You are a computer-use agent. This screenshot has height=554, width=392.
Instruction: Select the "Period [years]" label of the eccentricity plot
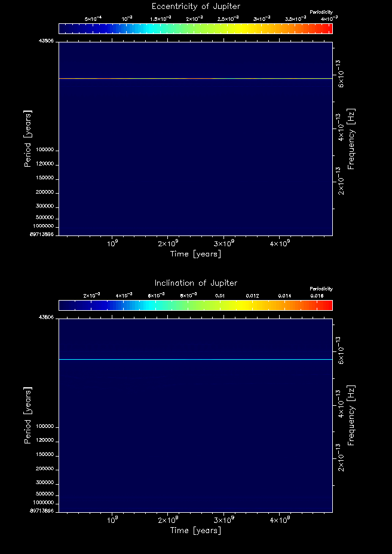27,138
